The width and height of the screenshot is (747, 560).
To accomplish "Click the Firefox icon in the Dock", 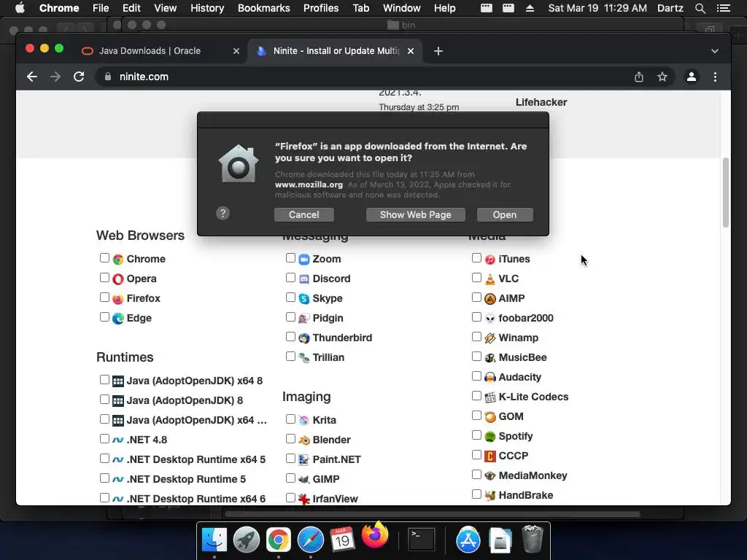I will click(375, 534).
